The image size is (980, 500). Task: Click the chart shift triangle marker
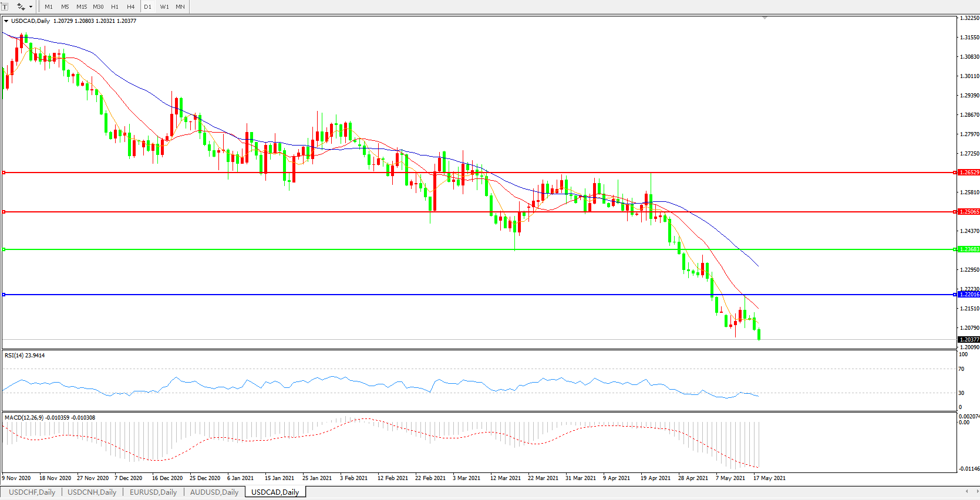click(765, 18)
